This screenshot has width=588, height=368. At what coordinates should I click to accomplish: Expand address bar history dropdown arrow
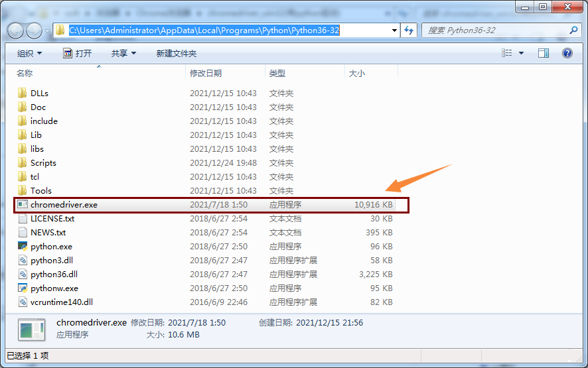coord(394,31)
